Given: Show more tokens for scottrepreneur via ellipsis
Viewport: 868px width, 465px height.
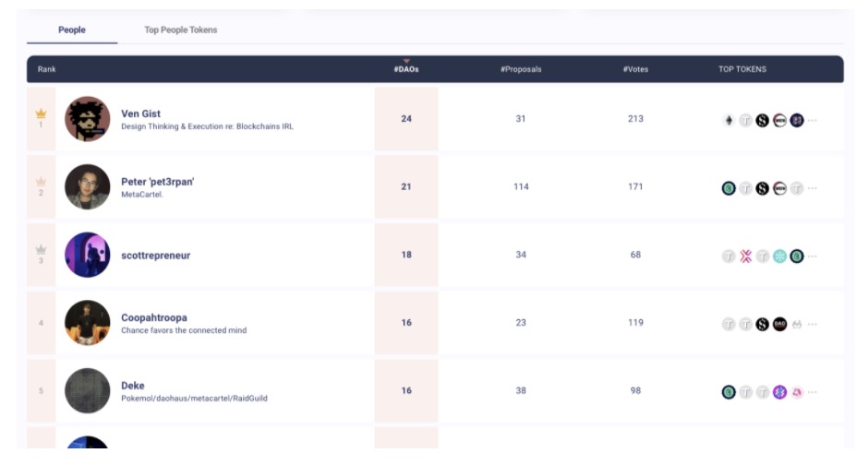Looking at the screenshot, I should (x=812, y=256).
